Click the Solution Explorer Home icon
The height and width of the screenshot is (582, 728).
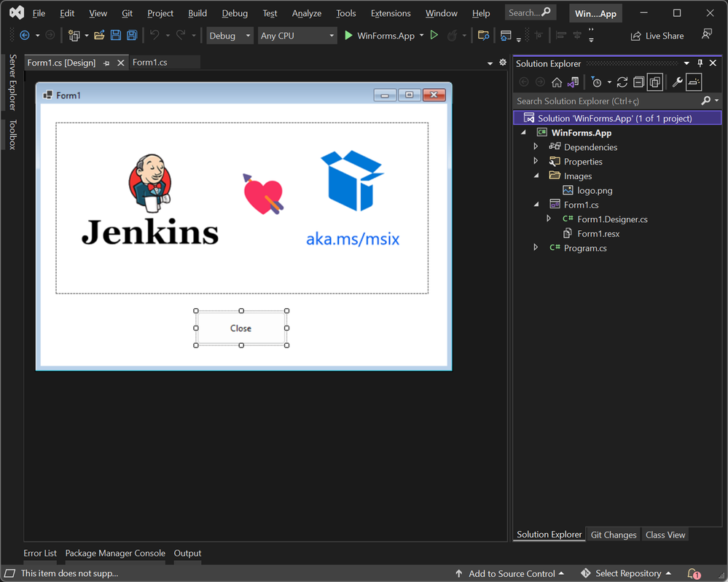557,82
